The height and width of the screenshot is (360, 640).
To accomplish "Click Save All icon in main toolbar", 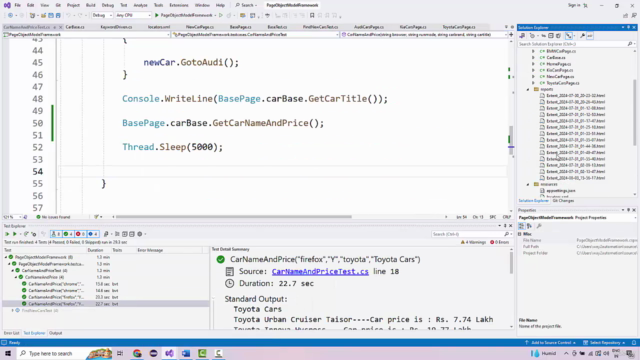I will pyautogui.click(x=58, y=16).
